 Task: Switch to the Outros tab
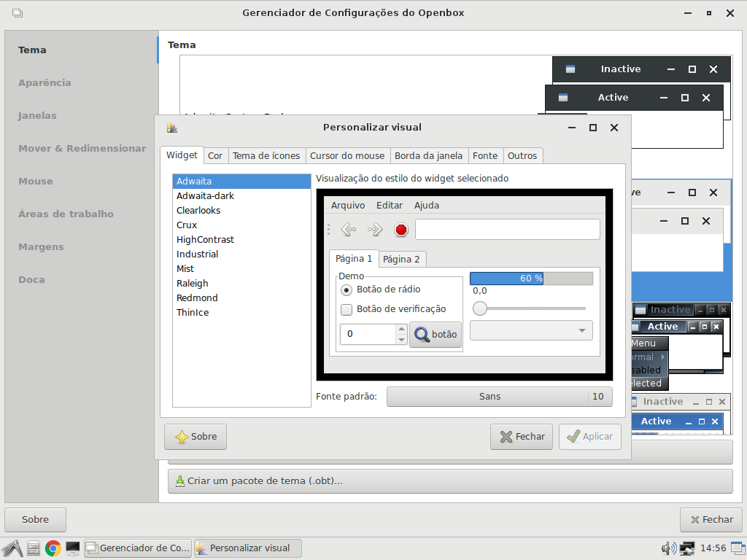522,156
